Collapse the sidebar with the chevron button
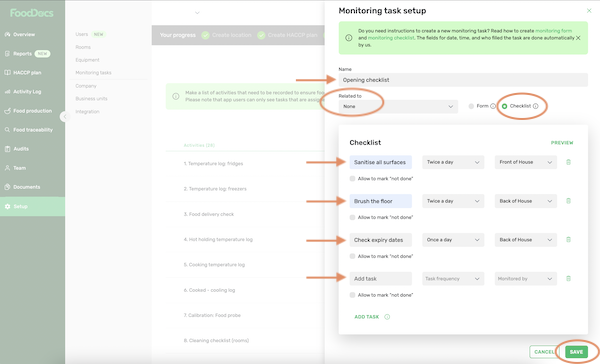600x364 pixels. click(x=65, y=116)
